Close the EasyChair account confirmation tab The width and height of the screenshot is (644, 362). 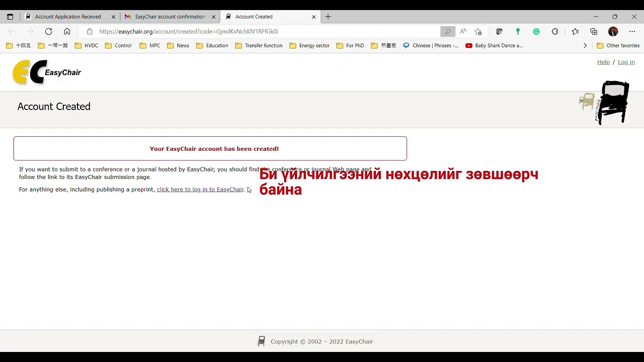click(x=213, y=17)
